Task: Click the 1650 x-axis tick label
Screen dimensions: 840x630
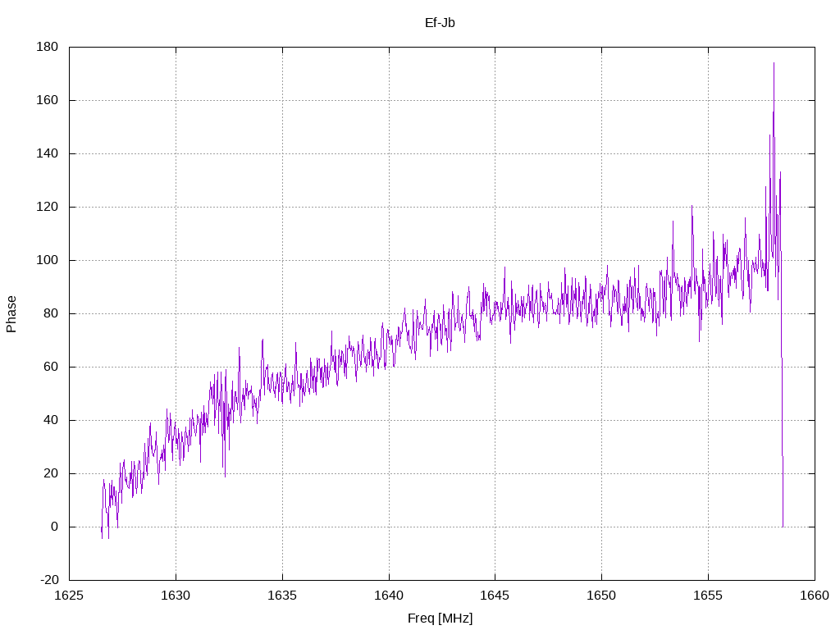Action: point(601,596)
